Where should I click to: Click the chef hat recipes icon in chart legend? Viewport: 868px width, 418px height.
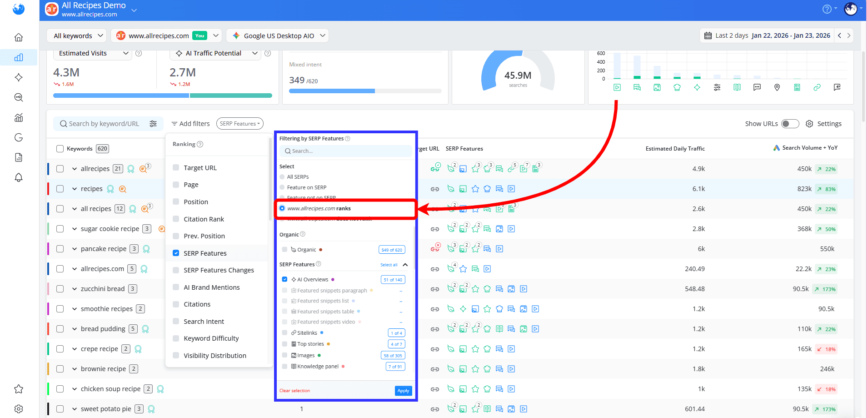pos(677,87)
